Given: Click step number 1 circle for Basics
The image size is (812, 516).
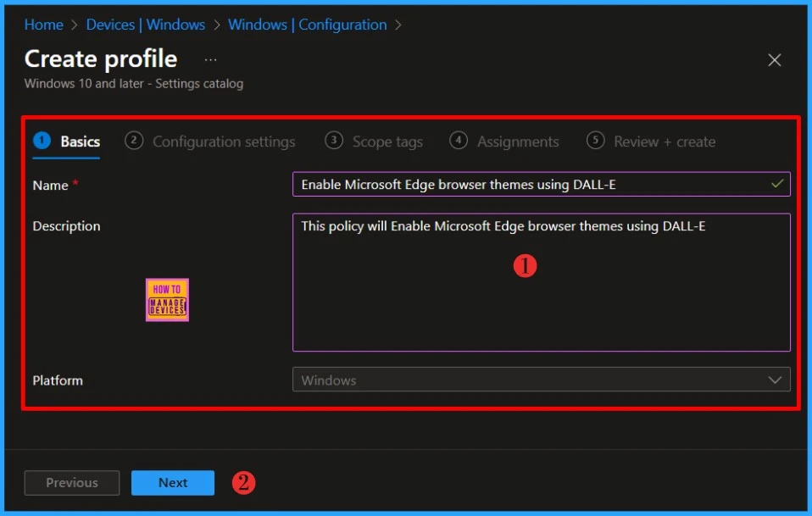Looking at the screenshot, I should coord(42,141).
